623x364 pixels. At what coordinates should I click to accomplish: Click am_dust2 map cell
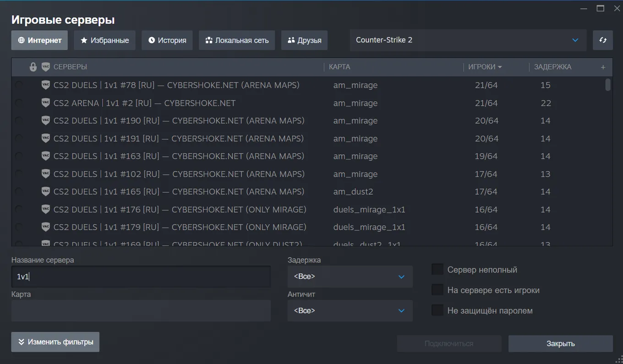click(353, 191)
